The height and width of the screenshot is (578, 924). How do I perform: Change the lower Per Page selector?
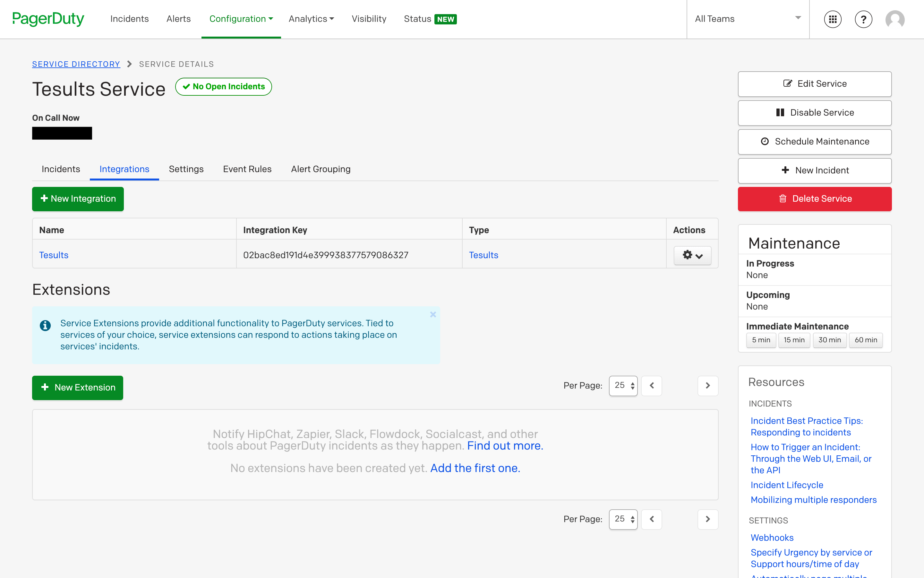click(623, 519)
